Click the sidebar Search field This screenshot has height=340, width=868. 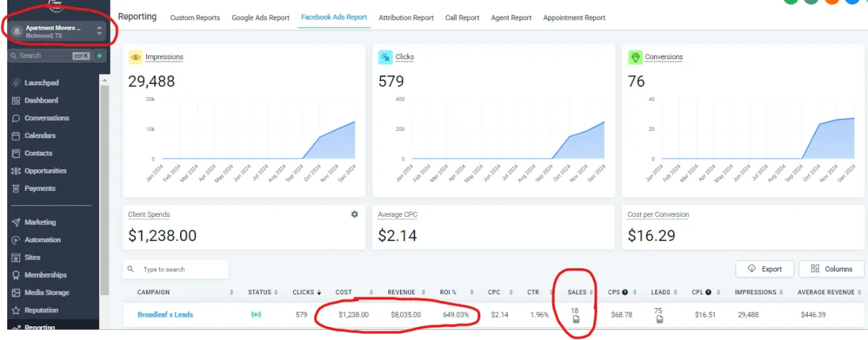pos(49,56)
